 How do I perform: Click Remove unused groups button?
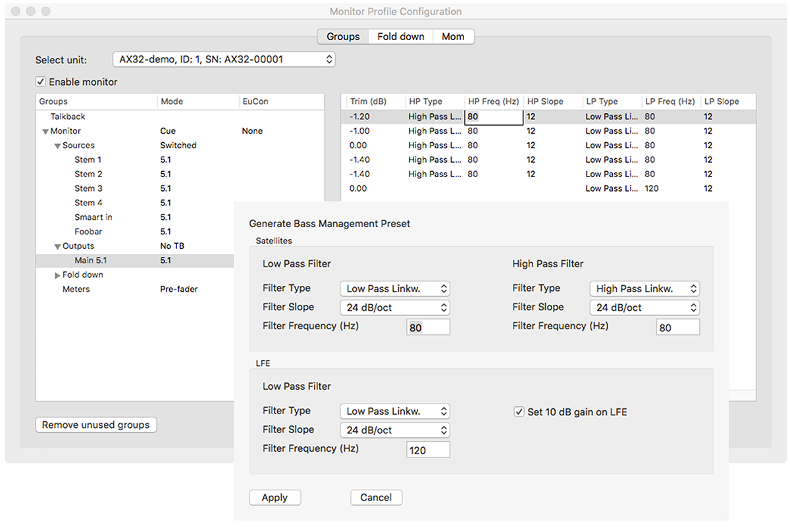coord(96,425)
